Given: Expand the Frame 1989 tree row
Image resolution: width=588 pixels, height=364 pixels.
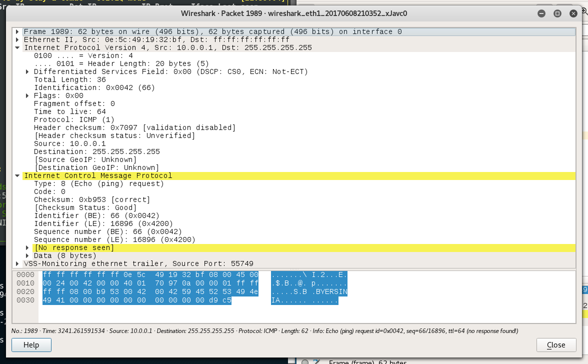Looking at the screenshot, I should [17, 32].
